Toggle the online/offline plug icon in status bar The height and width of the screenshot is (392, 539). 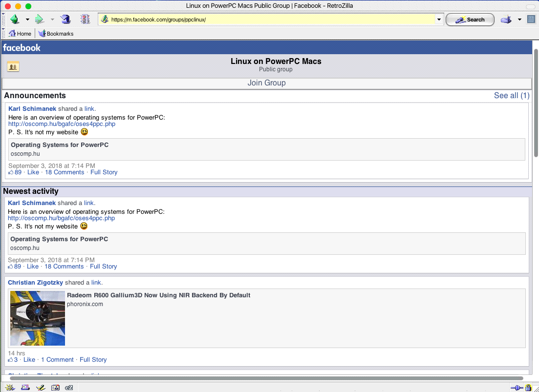tap(517, 388)
